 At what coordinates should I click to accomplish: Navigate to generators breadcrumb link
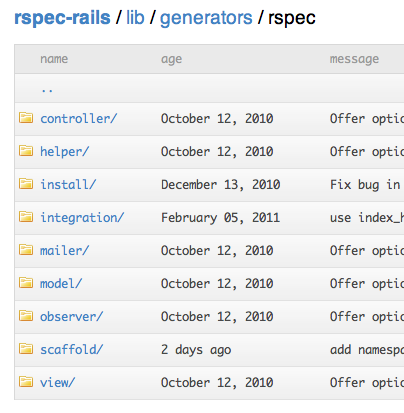tap(206, 18)
